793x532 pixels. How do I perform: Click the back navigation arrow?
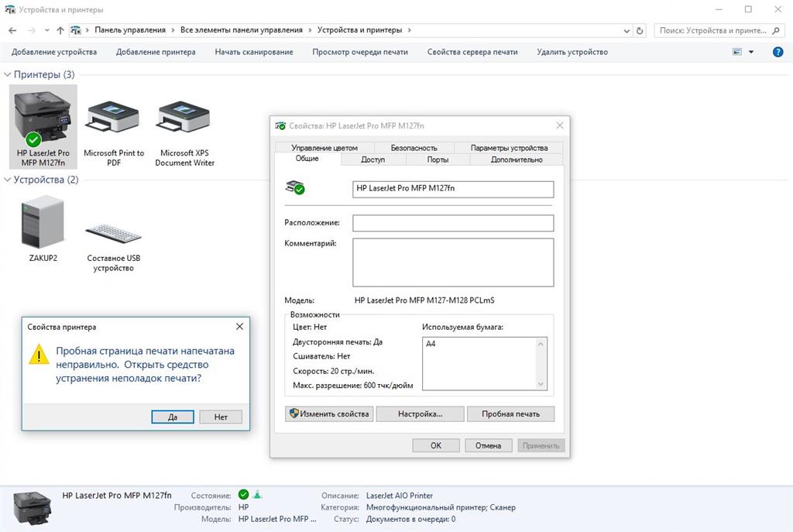[12, 30]
